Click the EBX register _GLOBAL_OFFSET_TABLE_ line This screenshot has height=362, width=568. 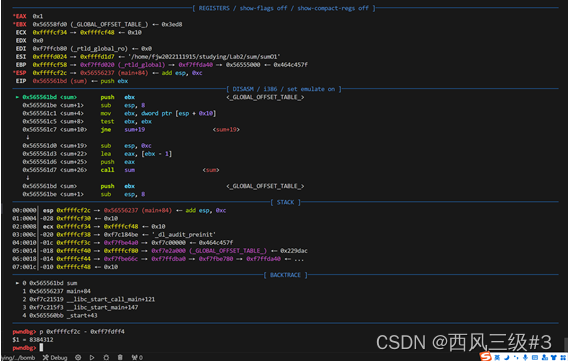(x=97, y=24)
